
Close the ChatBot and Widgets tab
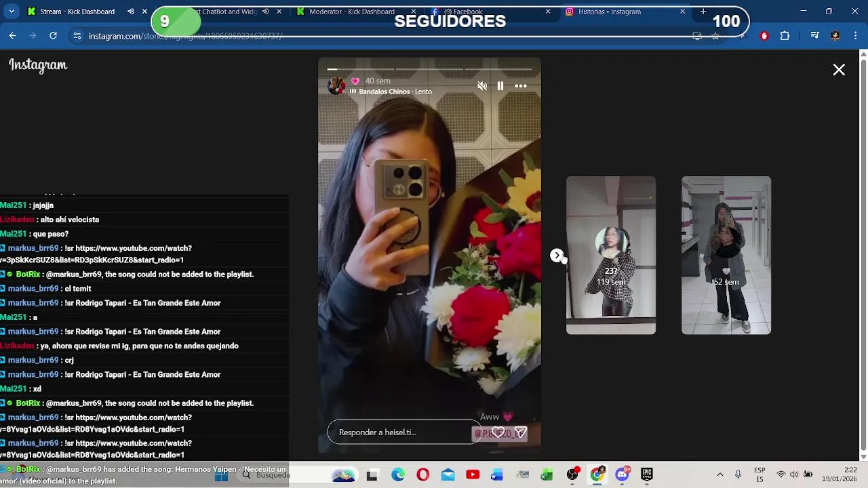point(279,12)
